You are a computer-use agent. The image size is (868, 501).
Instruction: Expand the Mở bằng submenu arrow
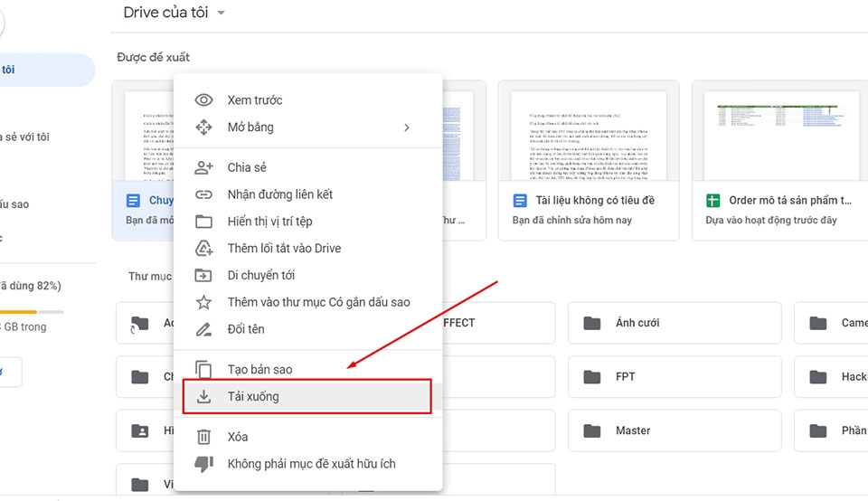point(407,128)
